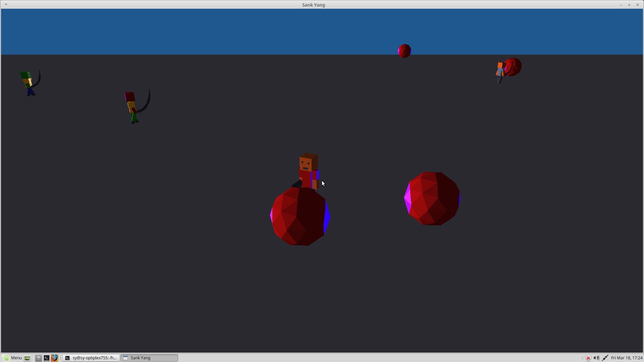
Task: Click the large red sphere under the player
Action: tap(300, 217)
